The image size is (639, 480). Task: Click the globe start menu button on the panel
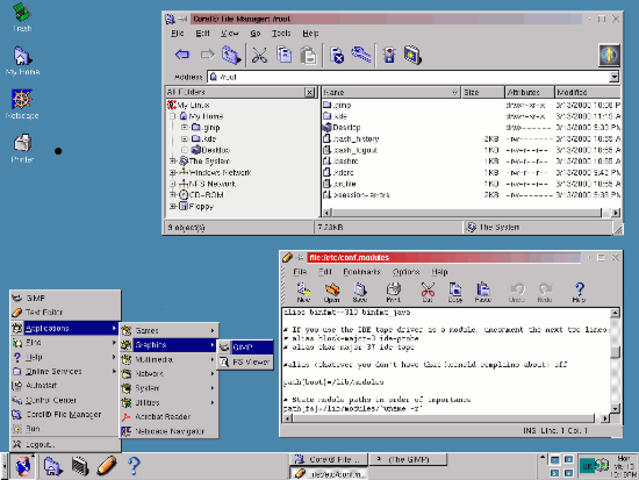point(23,466)
